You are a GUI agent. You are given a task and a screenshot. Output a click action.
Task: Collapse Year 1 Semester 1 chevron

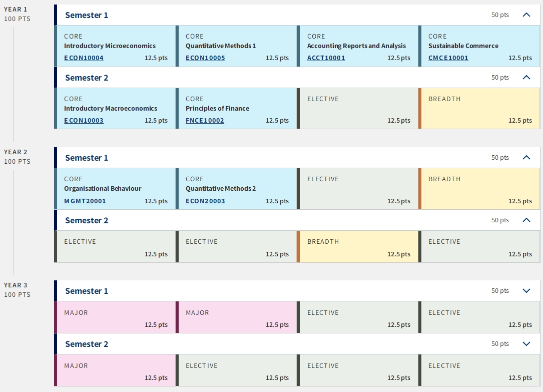pos(526,15)
